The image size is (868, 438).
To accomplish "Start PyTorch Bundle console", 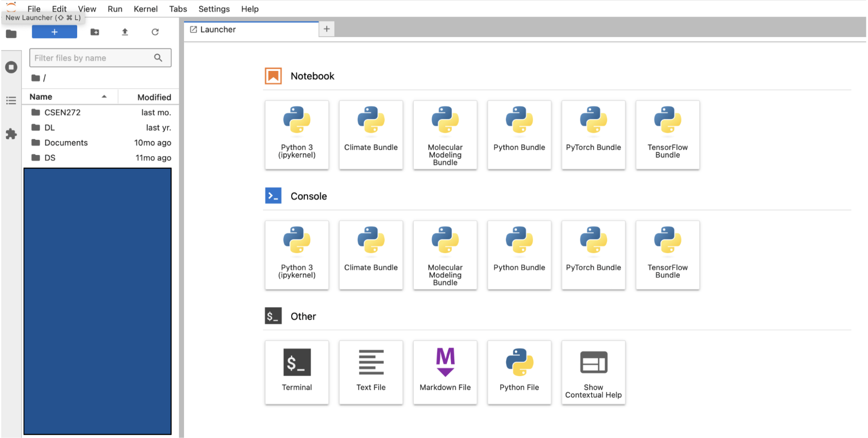I will 593,255.
